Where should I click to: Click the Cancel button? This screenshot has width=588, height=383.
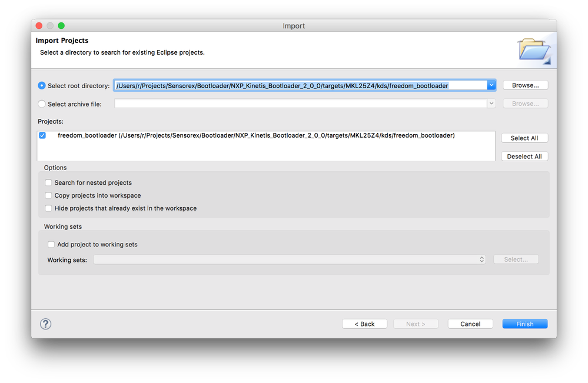tap(470, 324)
